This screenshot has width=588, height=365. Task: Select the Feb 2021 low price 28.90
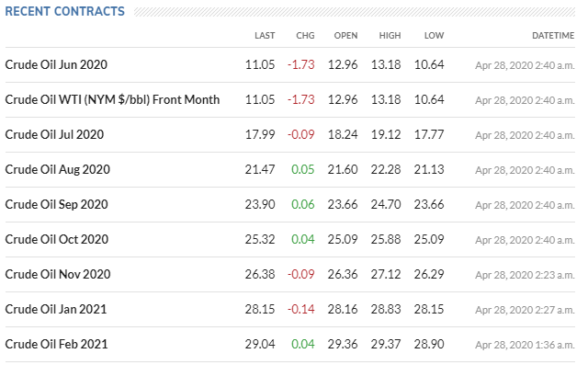(x=429, y=344)
